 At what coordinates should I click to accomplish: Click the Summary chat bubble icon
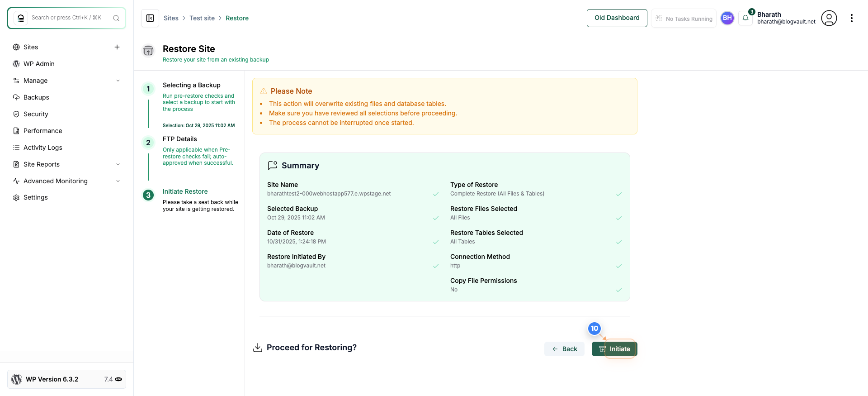272,166
